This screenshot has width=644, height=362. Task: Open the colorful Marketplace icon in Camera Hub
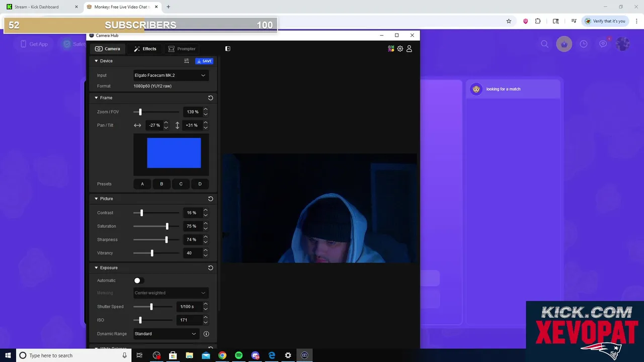(x=391, y=49)
